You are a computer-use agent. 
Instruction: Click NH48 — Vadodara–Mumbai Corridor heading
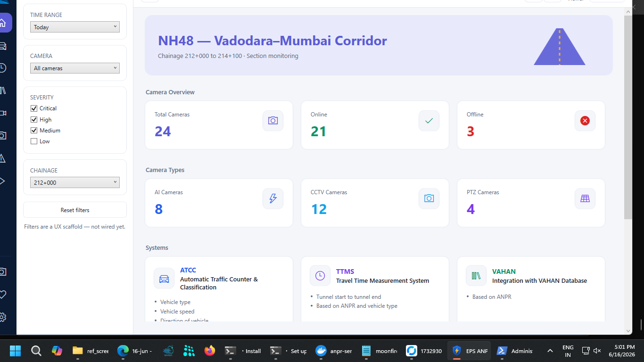tap(272, 41)
